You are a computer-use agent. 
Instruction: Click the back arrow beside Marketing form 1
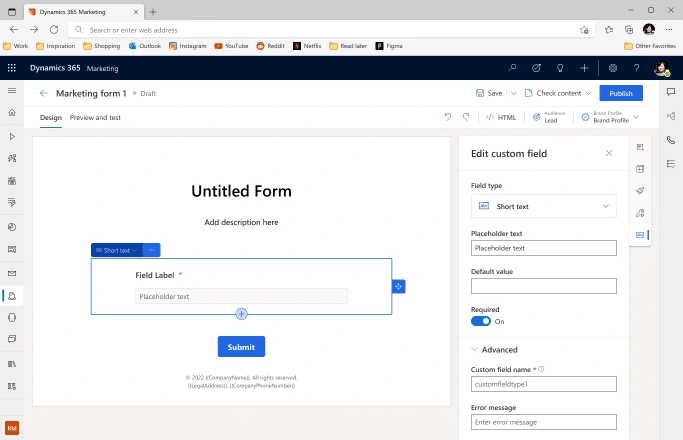(44, 93)
